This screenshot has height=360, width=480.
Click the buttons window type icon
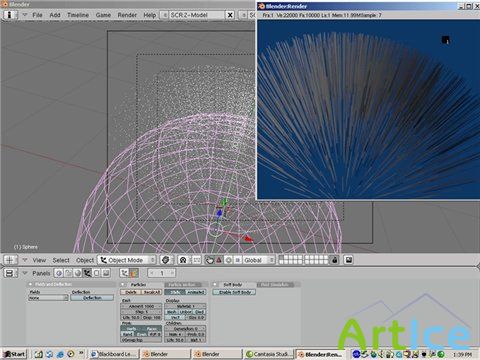click(x=10, y=273)
